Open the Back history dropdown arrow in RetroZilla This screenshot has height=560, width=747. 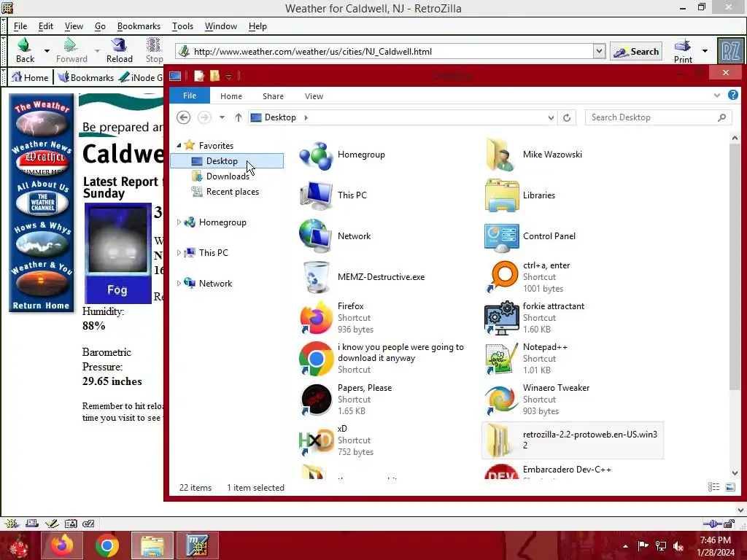(47, 50)
